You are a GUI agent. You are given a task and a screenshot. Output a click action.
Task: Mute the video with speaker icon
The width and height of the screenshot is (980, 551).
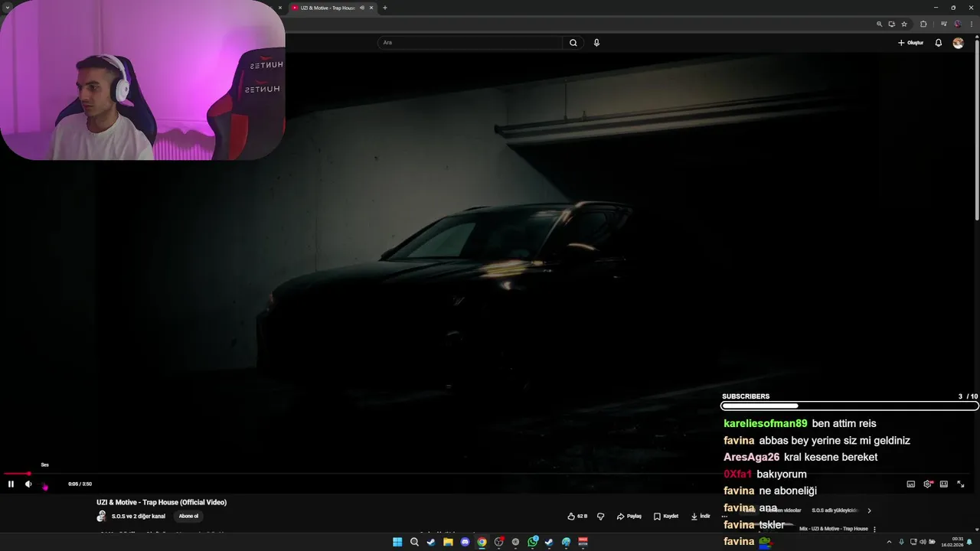pyautogui.click(x=28, y=484)
